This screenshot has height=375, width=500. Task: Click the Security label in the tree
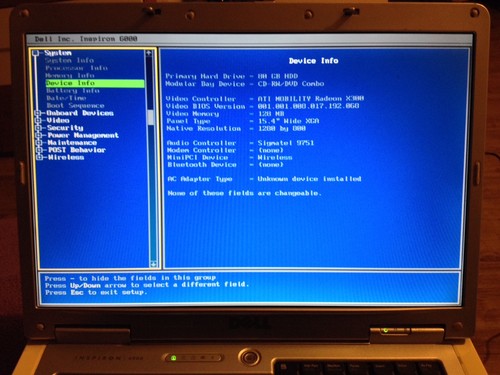click(65, 128)
